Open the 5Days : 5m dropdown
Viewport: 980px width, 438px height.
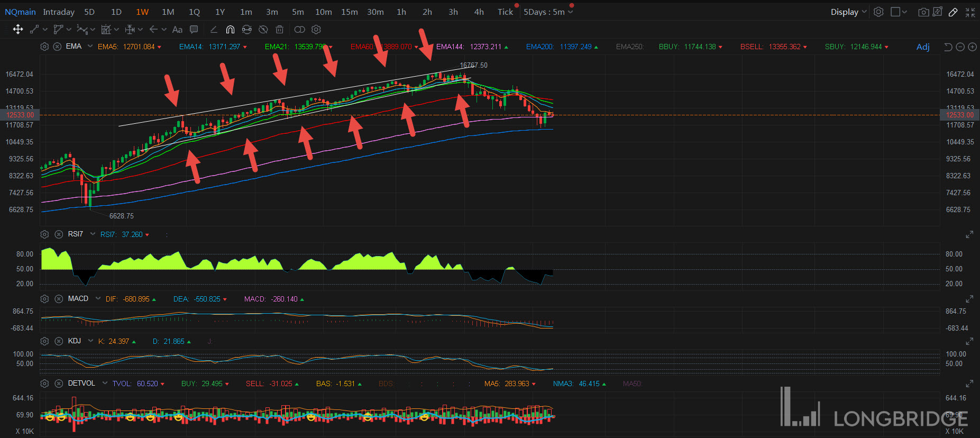pos(548,12)
